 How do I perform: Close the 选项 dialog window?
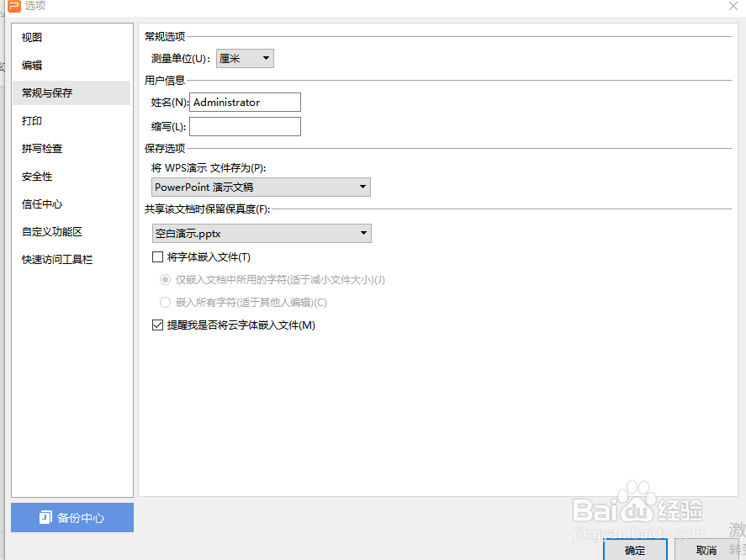pyautogui.click(x=733, y=6)
